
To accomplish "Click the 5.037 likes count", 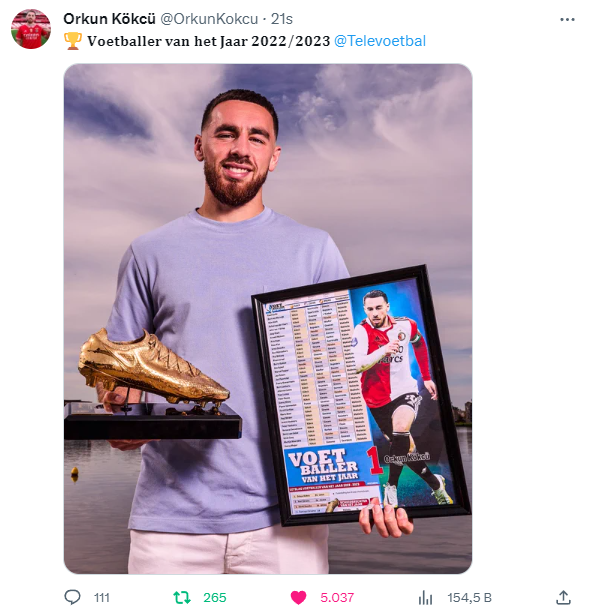I will [337, 598].
